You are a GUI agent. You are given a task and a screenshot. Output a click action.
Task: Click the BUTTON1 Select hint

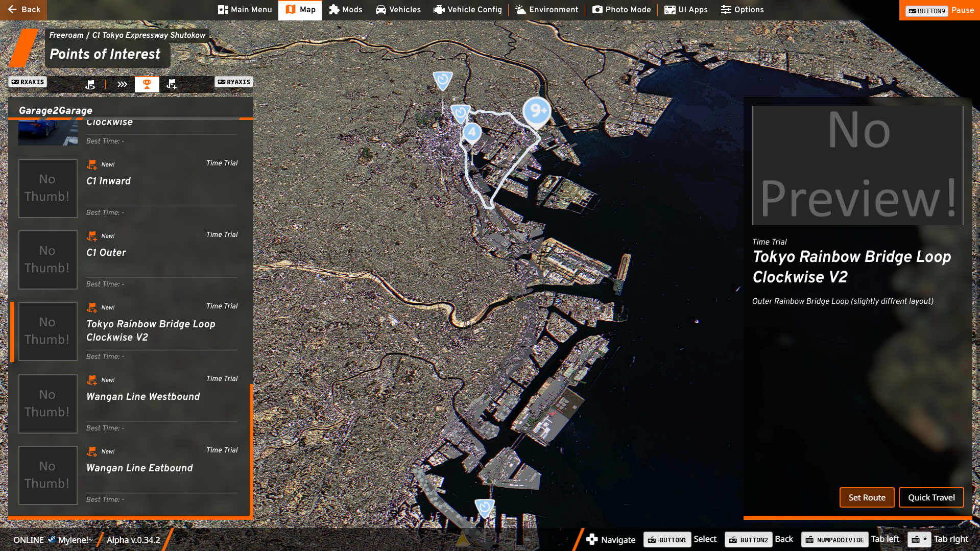pyautogui.click(x=680, y=539)
